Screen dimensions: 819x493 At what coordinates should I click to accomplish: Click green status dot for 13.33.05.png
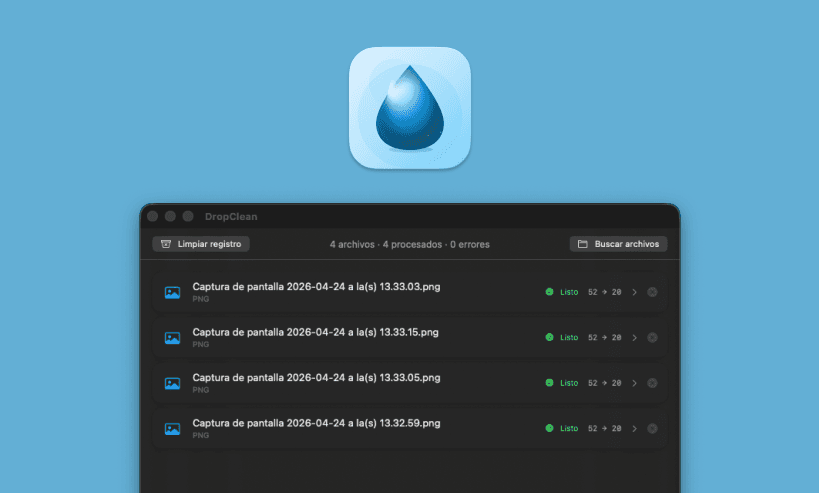point(549,383)
